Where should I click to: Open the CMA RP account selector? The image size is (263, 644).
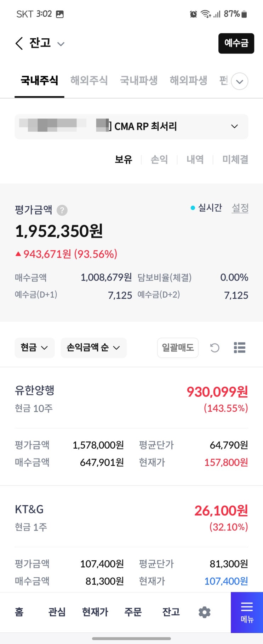(131, 127)
